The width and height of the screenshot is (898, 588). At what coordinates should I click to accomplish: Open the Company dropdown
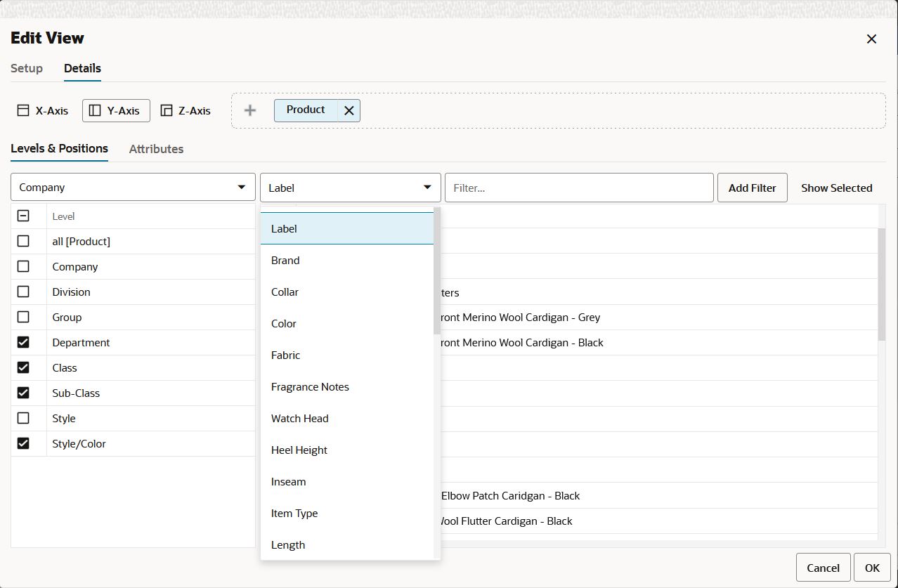click(x=133, y=188)
